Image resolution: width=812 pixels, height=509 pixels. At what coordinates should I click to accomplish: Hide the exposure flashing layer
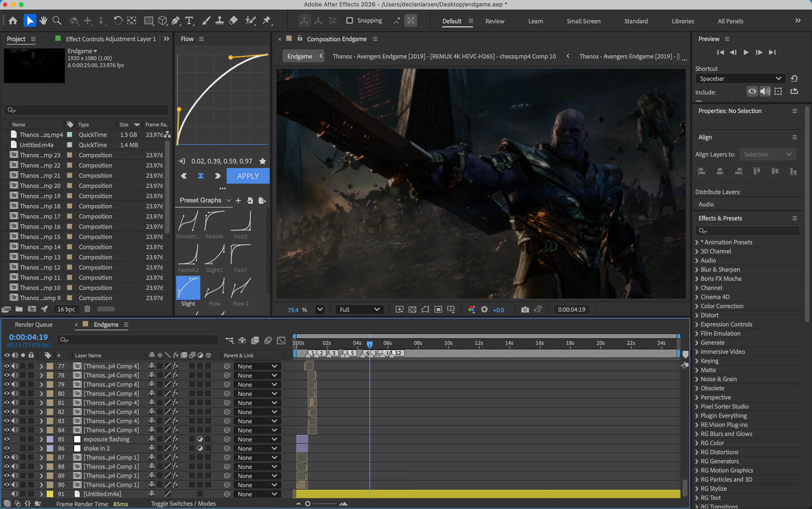[7, 439]
